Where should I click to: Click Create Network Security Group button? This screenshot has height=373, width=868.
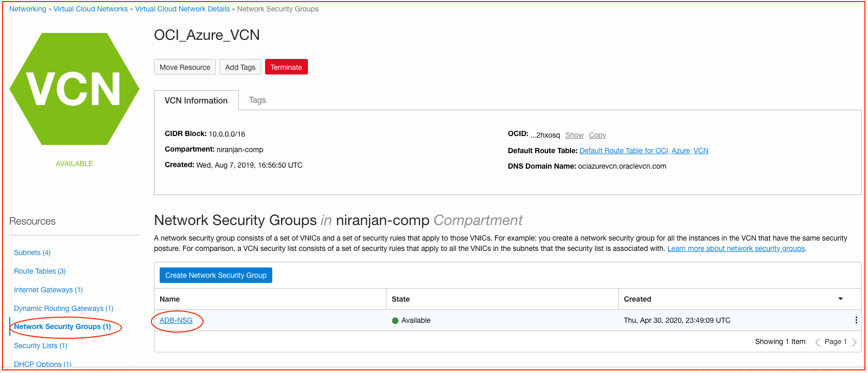pyautogui.click(x=216, y=275)
